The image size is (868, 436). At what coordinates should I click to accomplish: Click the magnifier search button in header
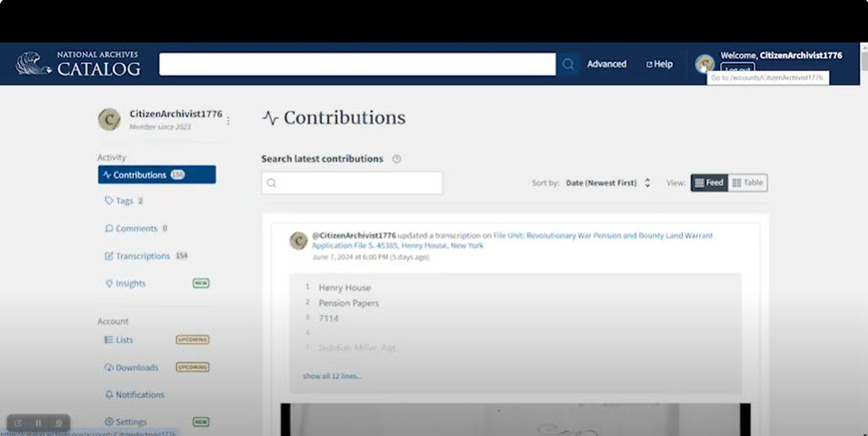tap(568, 64)
